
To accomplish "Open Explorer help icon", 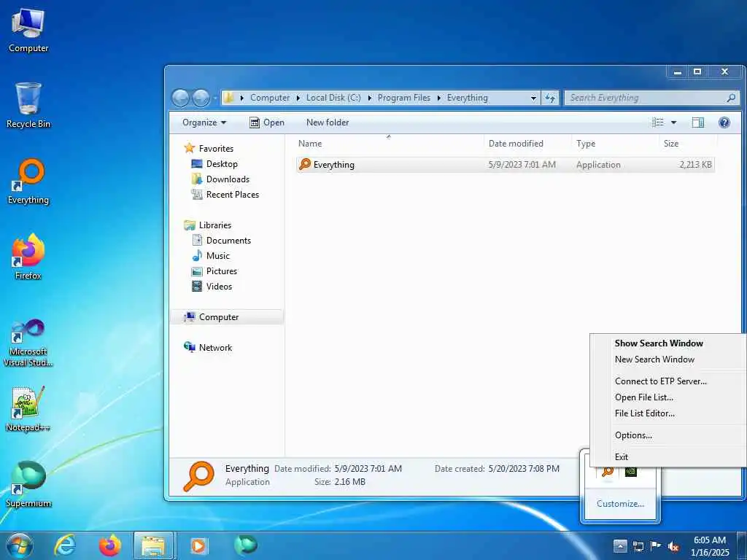I will coord(724,122).
